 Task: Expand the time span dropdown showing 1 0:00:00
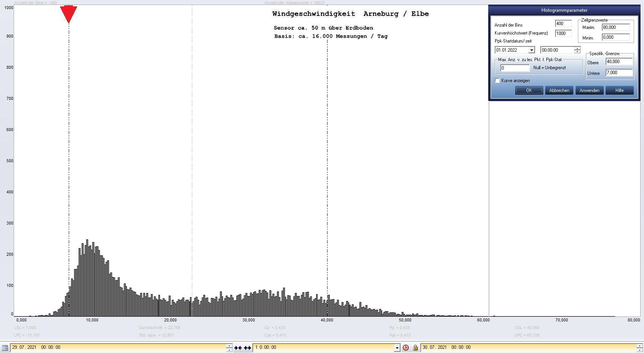click(397, 348)
